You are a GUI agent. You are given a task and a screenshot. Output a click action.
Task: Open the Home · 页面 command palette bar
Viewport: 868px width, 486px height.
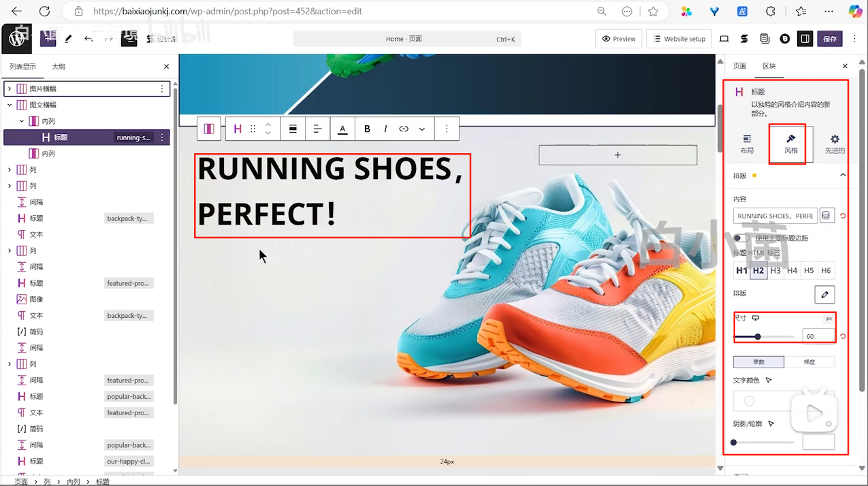click(407, 39)
